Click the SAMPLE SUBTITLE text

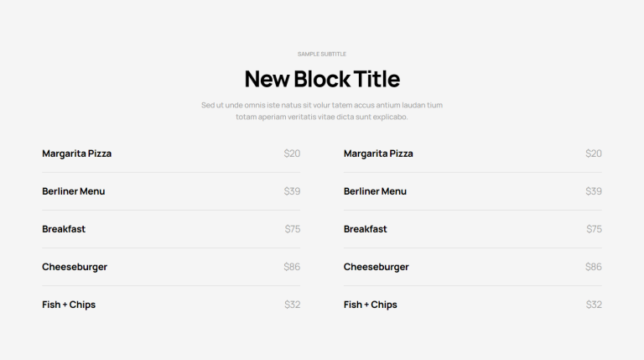click(322, 54)
